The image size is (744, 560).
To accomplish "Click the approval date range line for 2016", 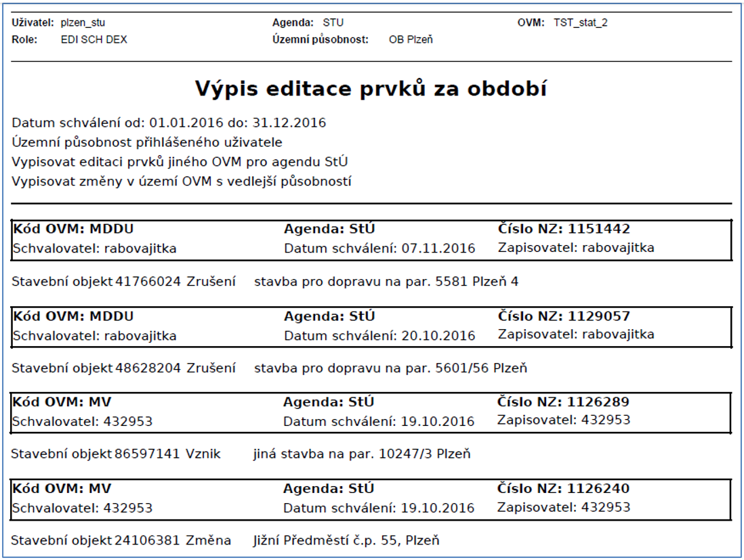I will [169, 123].
